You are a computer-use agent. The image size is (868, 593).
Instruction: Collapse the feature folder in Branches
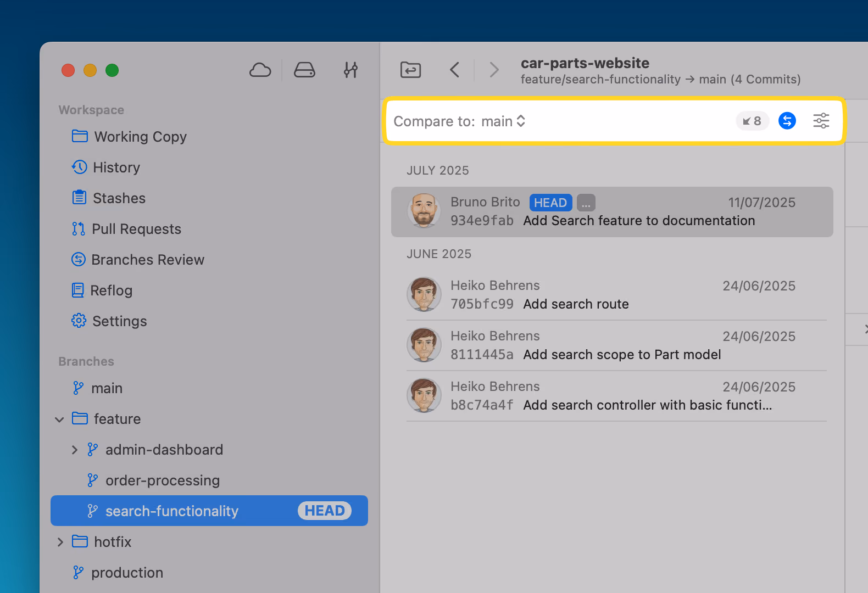tap(60, 419)
